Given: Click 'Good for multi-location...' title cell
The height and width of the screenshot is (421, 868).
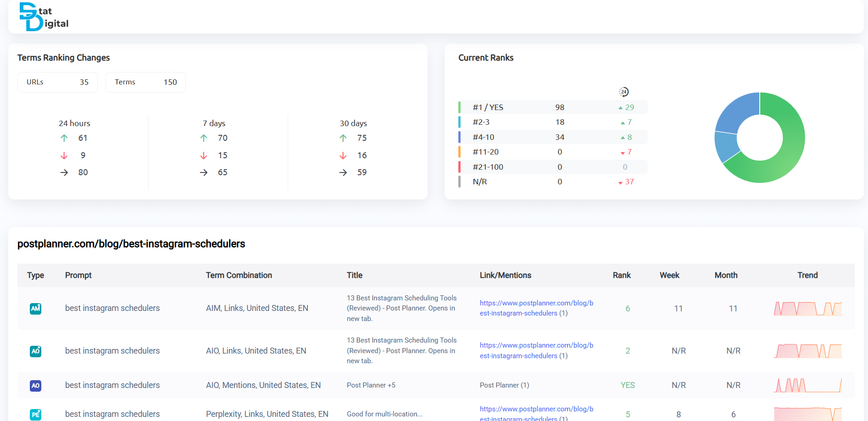Looking at the screenshot, I should 384,414.
